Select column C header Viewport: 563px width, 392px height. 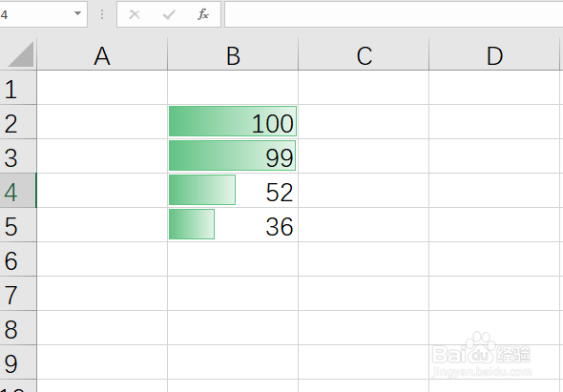364,54
